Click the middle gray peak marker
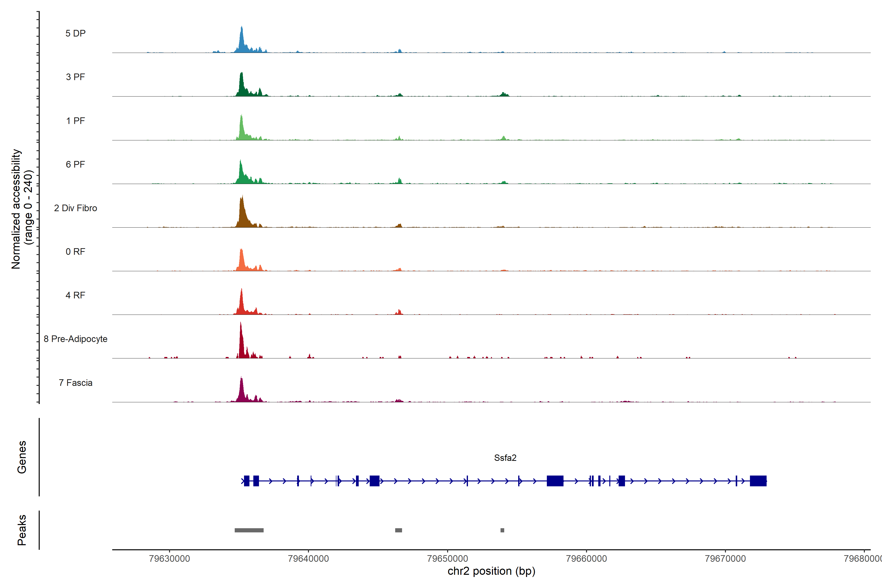This screenshot has height=588, width=882. (398, 530)
